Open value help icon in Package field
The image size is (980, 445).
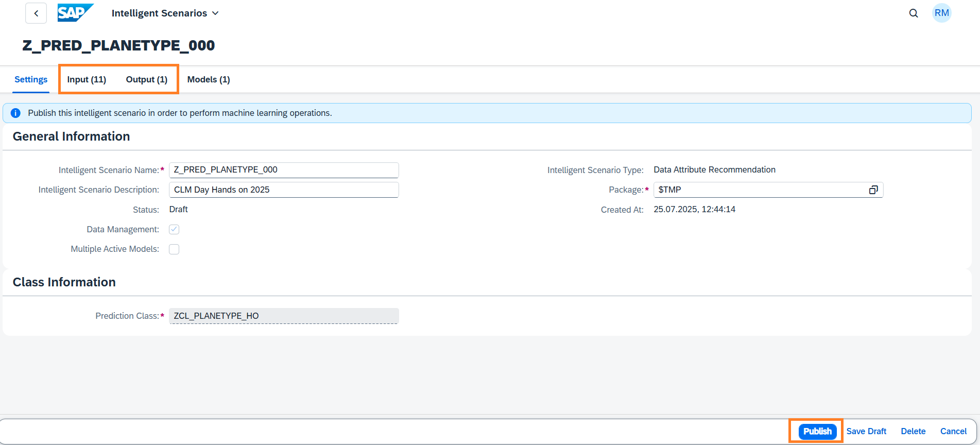click(873, 190)
